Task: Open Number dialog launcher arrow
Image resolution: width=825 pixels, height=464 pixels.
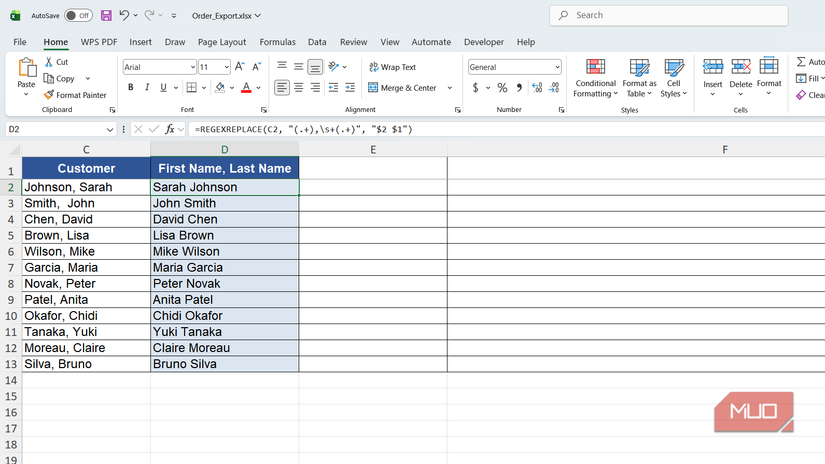Action: 561,110
